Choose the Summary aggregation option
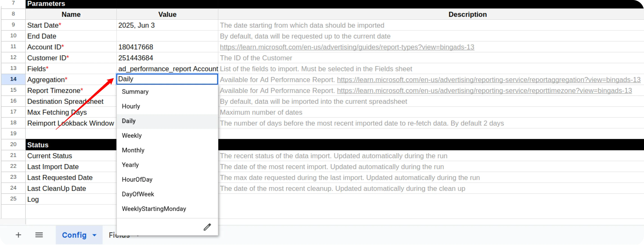Viewport: 644px width, 246px height. 135,92
